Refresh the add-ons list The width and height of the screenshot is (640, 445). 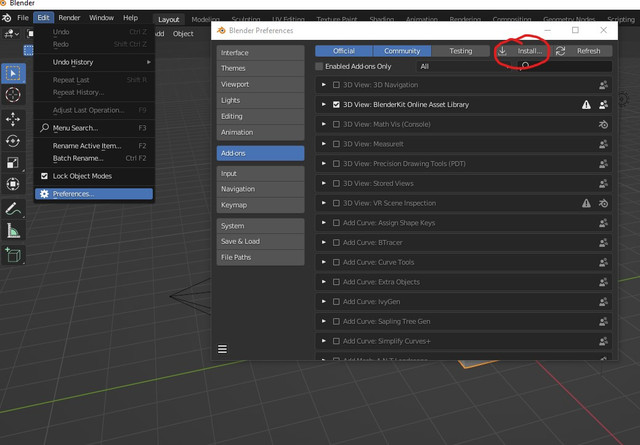coord(582,51)
